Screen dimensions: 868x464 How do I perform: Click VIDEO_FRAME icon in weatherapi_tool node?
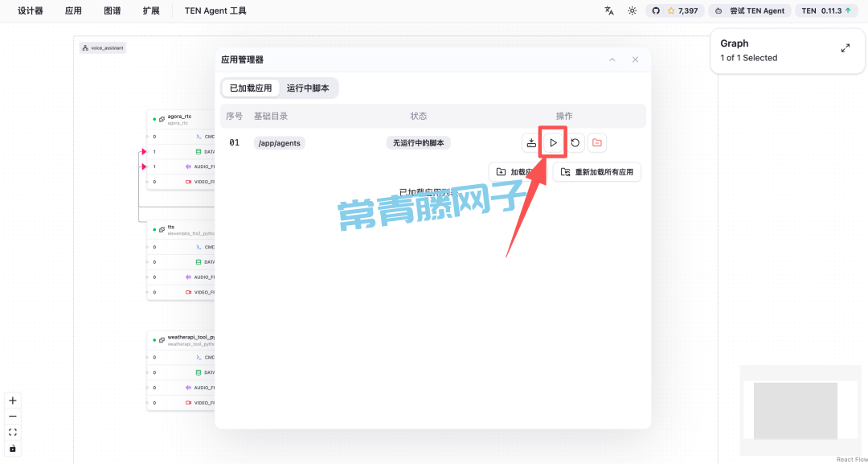(x=188, y=403)
